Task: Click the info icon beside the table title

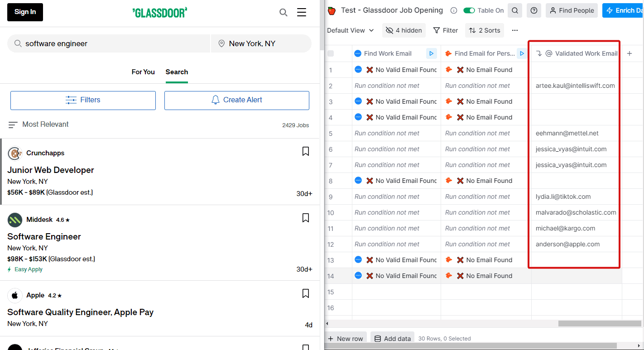Action: click(x=453, y=10)
